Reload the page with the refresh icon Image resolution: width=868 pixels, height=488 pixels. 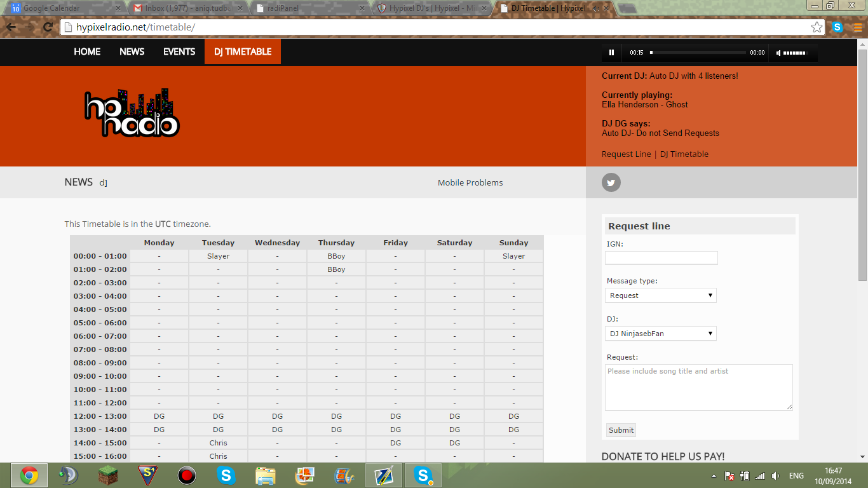click(48, 27)
